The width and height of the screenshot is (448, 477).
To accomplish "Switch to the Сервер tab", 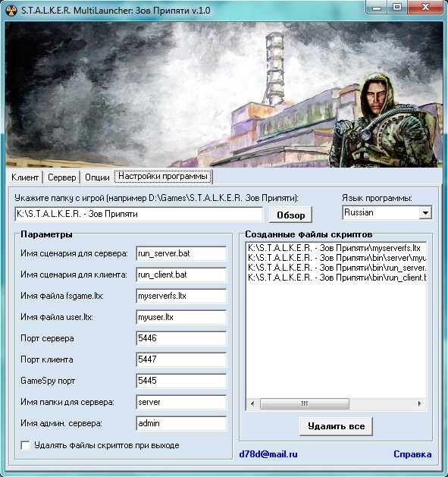I will point(61,177).
